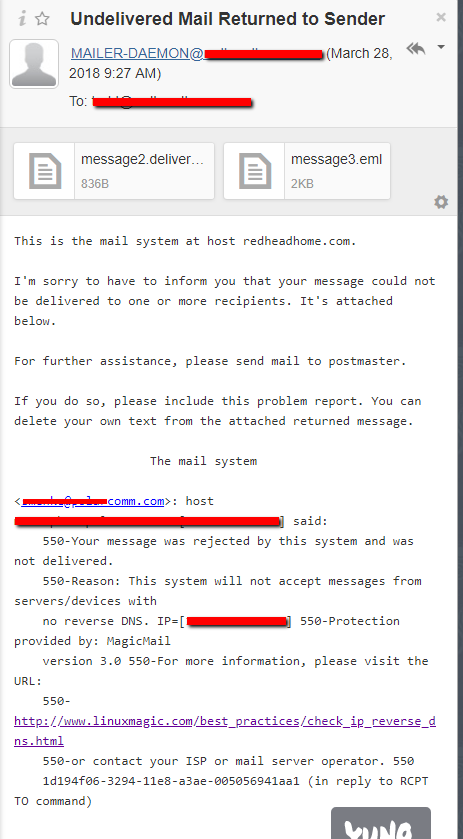Click the reply-all arrows icon
This screenshot has height=839, width=463.
(x=416, y=48)
